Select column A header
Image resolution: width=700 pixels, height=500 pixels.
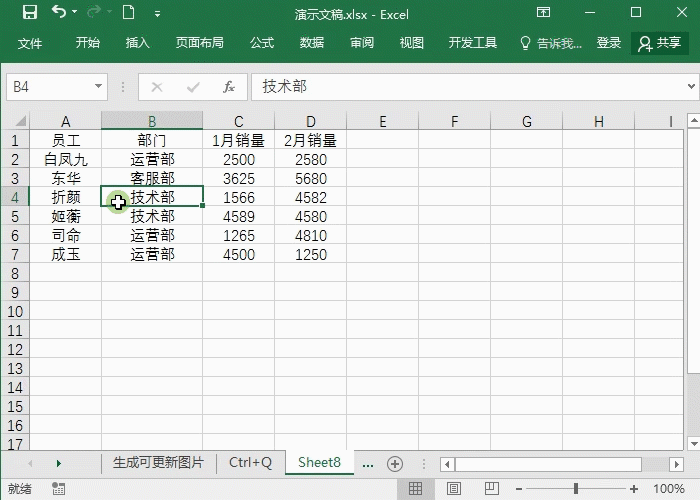(x=65, y=121)
